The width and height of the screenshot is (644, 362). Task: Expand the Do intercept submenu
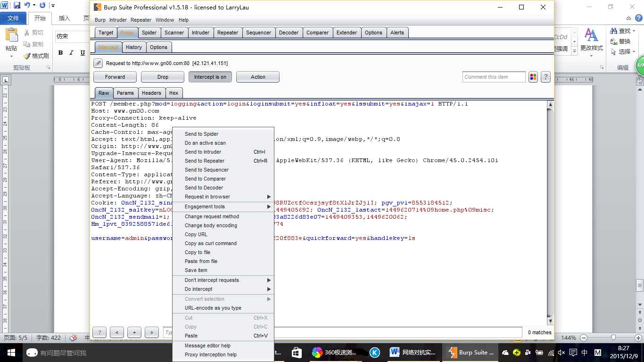click(223, 289)
